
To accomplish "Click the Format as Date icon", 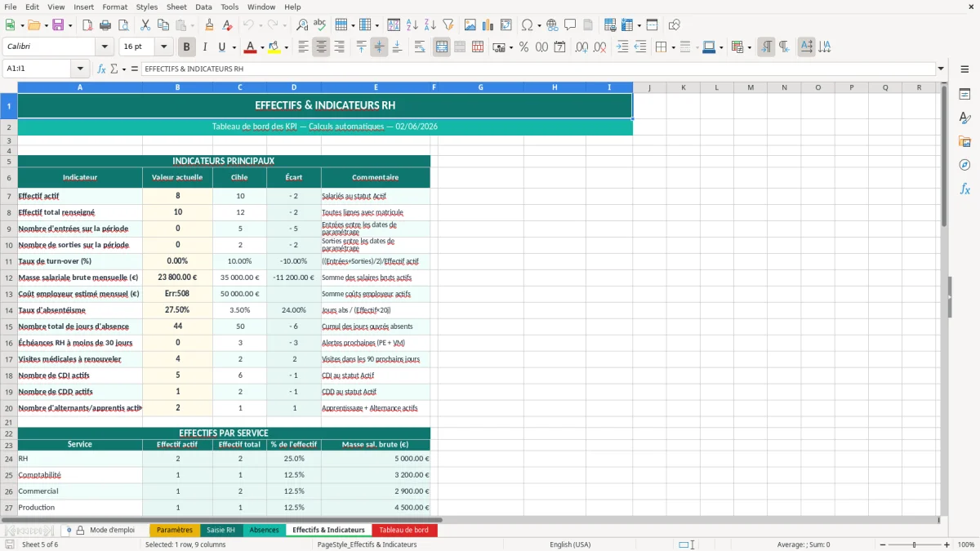I will pyautogui.click(x=559, y=47).
